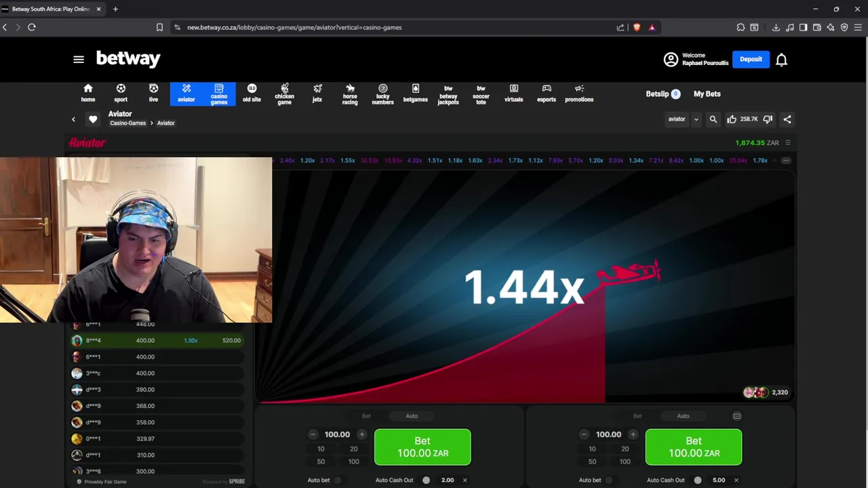Decrease the left bet amount with minus

pos(313,434)
